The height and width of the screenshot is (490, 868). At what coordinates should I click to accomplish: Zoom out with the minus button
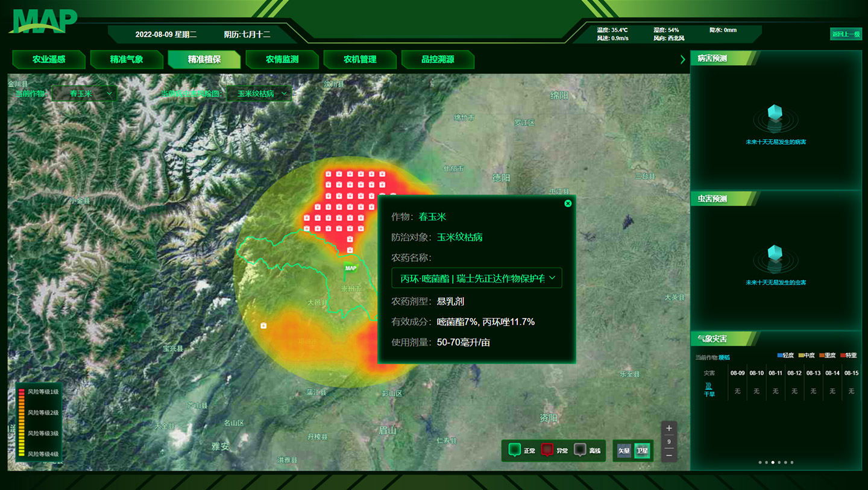pos(669,456)
